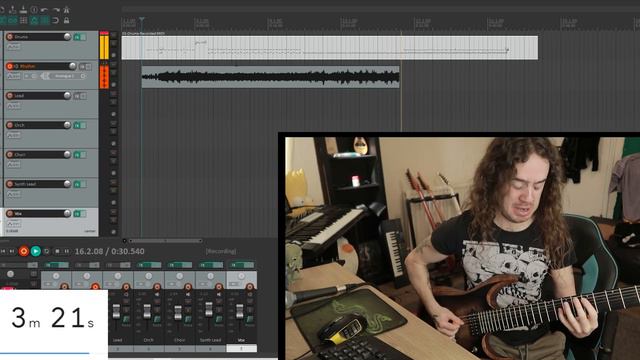Arm the Orch track for recording
Image resolution: width=640 pixels, height=360 pixels.
(x=10, y=125)
